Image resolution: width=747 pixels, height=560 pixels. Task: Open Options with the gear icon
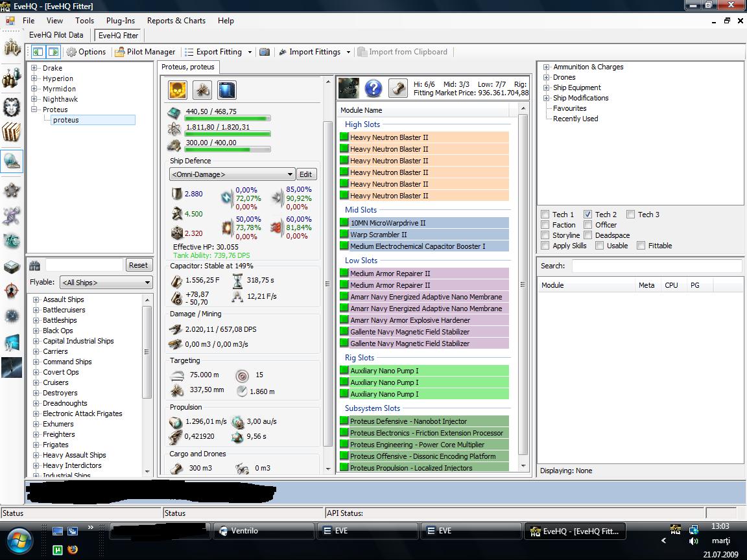click(71, 52)
